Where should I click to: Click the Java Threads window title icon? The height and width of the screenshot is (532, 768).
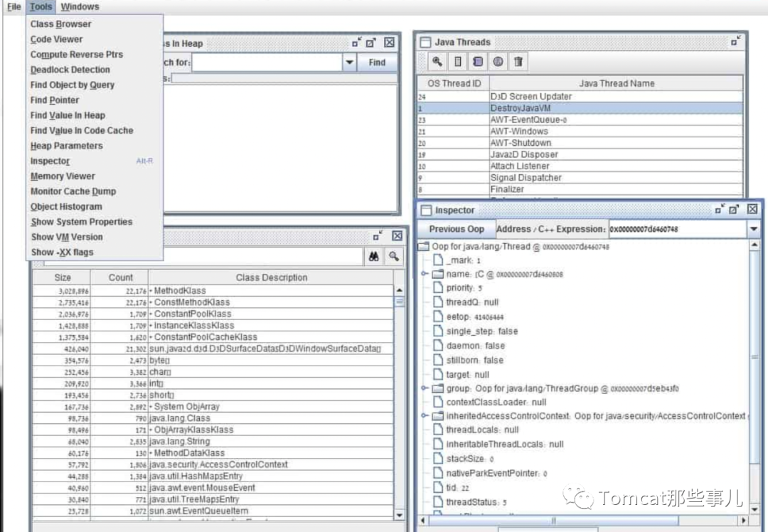pyautogui.click(x=426, y=42)
